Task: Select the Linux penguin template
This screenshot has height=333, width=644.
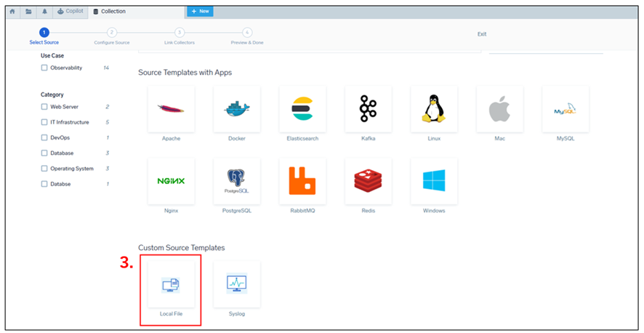Action: point(434,109)
